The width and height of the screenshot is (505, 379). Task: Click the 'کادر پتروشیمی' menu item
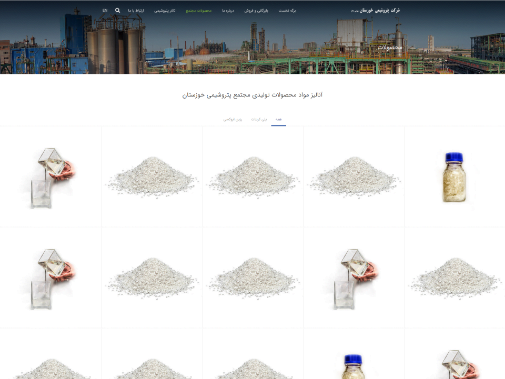(x=164, y=11)
